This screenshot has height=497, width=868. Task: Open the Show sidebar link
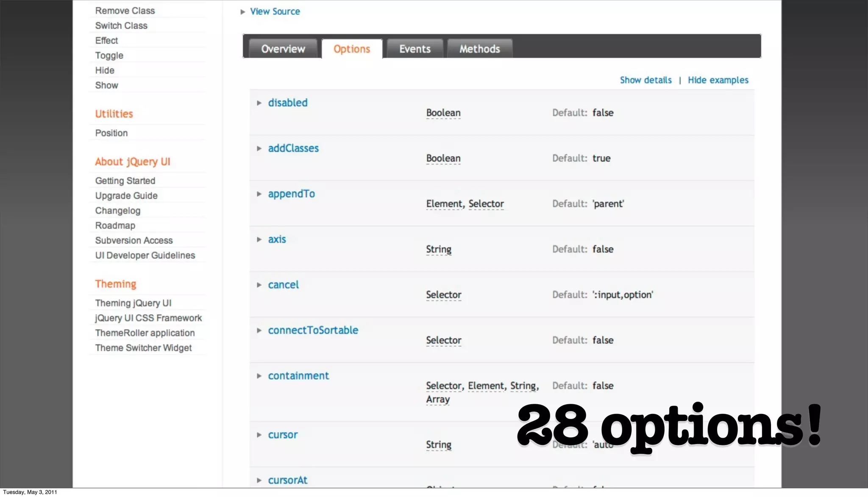[107, 85]
